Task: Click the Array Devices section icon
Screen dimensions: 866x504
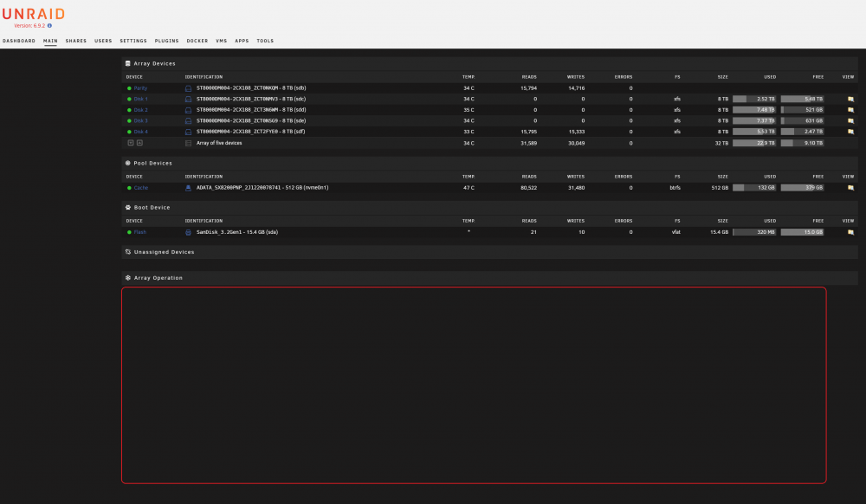Action: [x=127, y=63]
